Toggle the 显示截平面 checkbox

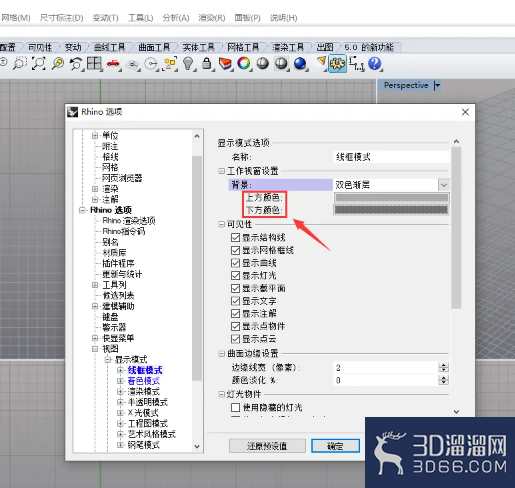(x=235, y=288)
